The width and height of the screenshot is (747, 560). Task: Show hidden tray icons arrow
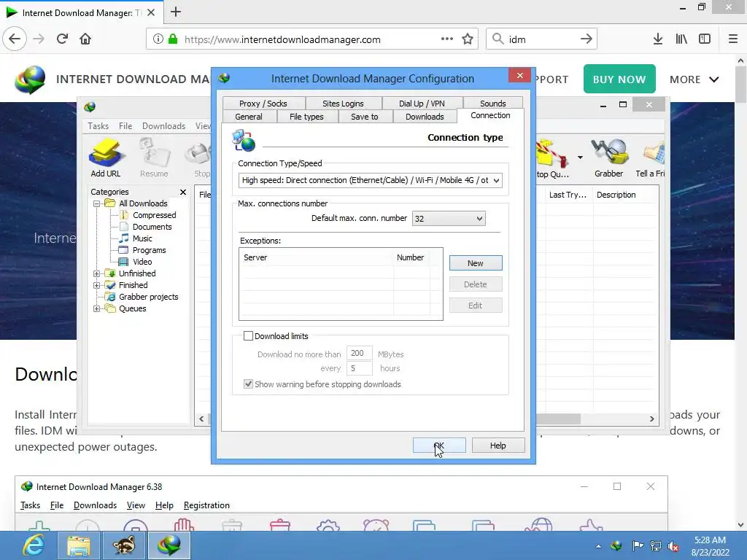[x=598, y=546]
